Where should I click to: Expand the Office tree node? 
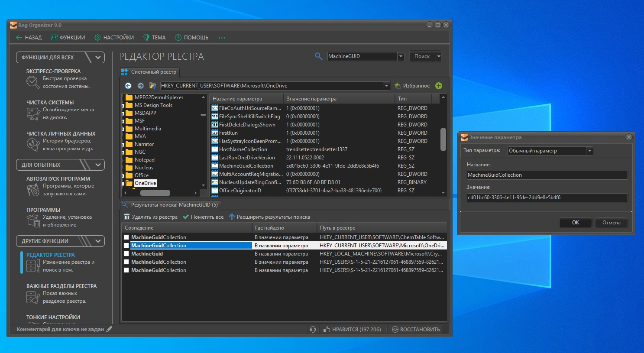point(123,176)
